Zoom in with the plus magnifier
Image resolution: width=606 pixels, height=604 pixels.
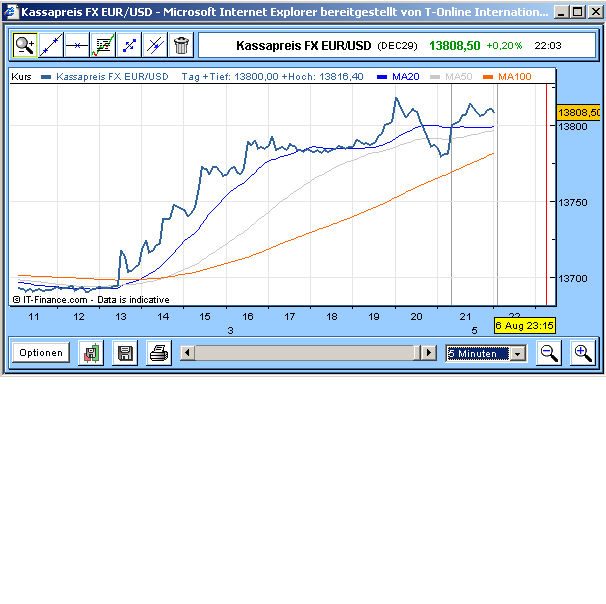[x=583, y=353]
